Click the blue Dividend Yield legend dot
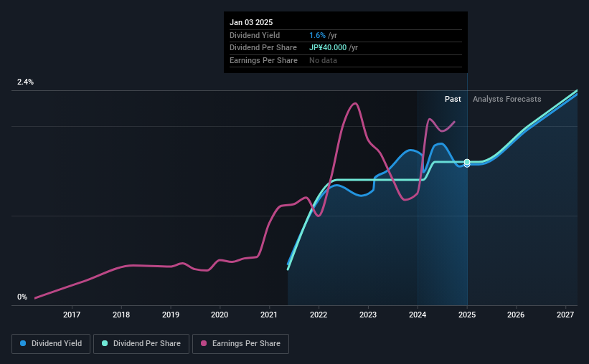The width and height of the screenshot is (589, 364). pos(23,344)
